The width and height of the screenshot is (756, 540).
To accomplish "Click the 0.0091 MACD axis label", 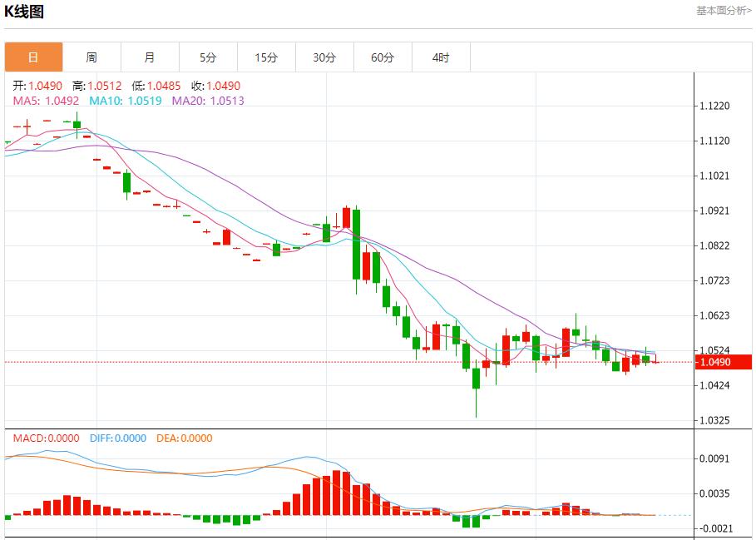I will pyautogui.click(x=714, y=458).
